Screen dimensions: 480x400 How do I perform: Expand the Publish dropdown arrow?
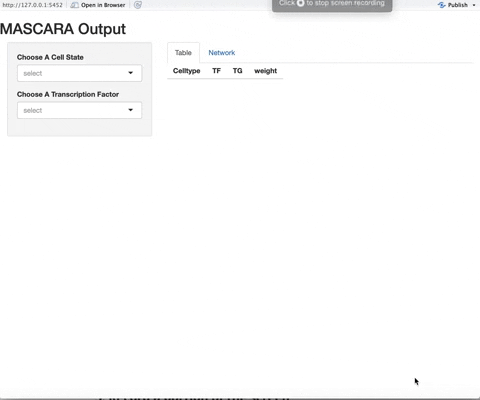474,5
